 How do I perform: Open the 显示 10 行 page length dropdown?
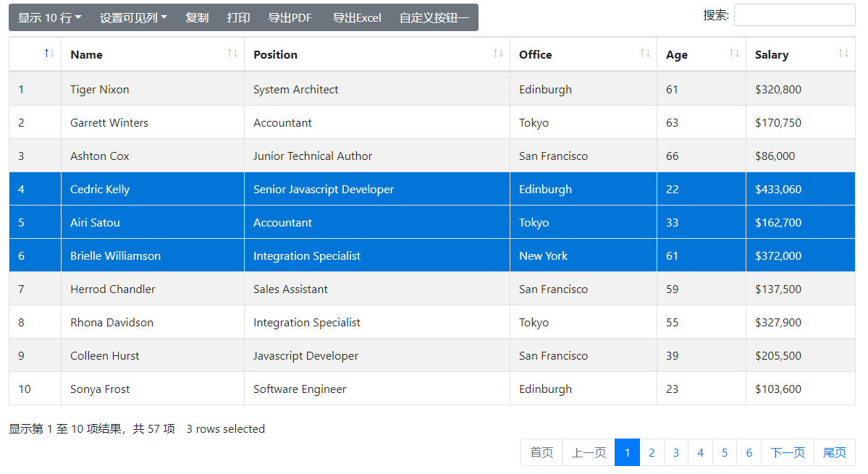50,17
